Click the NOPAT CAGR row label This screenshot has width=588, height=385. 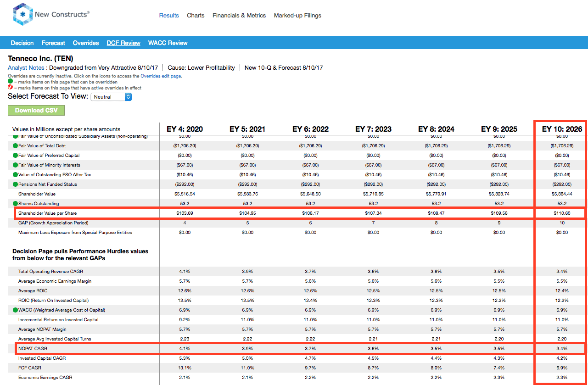[33, 349]
